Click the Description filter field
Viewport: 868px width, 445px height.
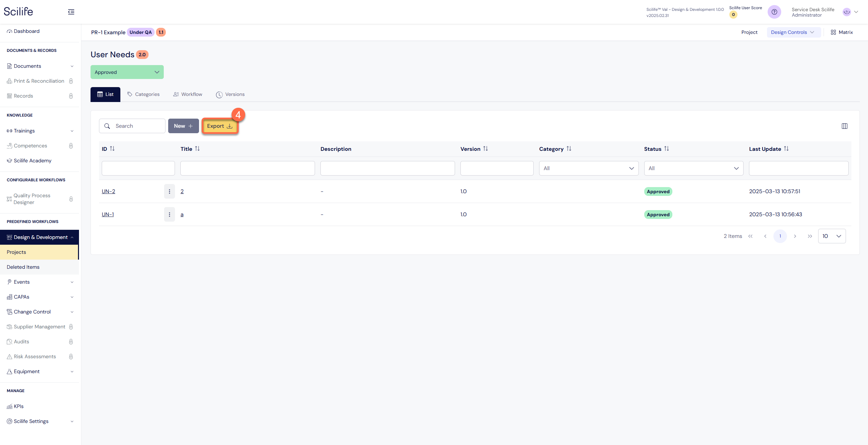(388, 168)
